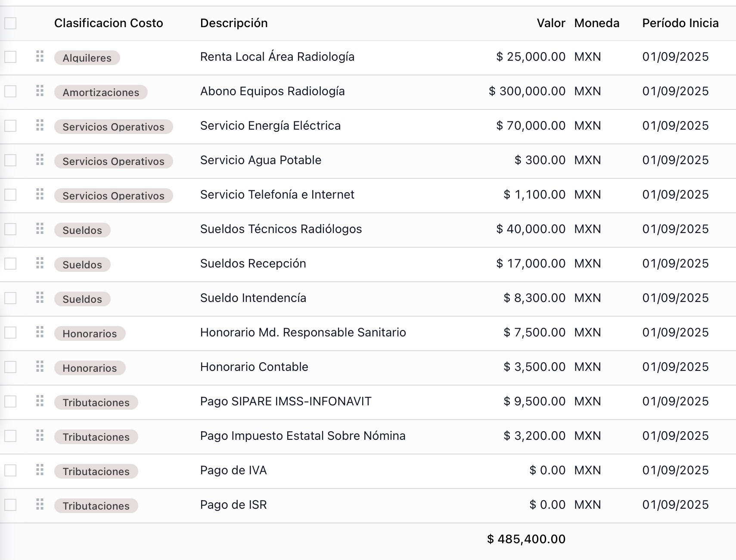Sort by Período Inicia column header
The width and height of the screenshot is (736, 560).
click(680, 23)
